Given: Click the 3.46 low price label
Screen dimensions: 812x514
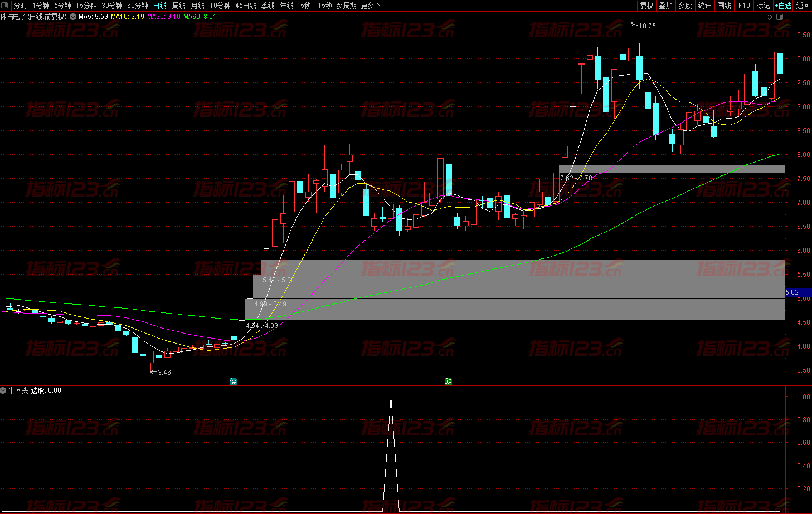Looking at the screenshot, I should point(164,373).
